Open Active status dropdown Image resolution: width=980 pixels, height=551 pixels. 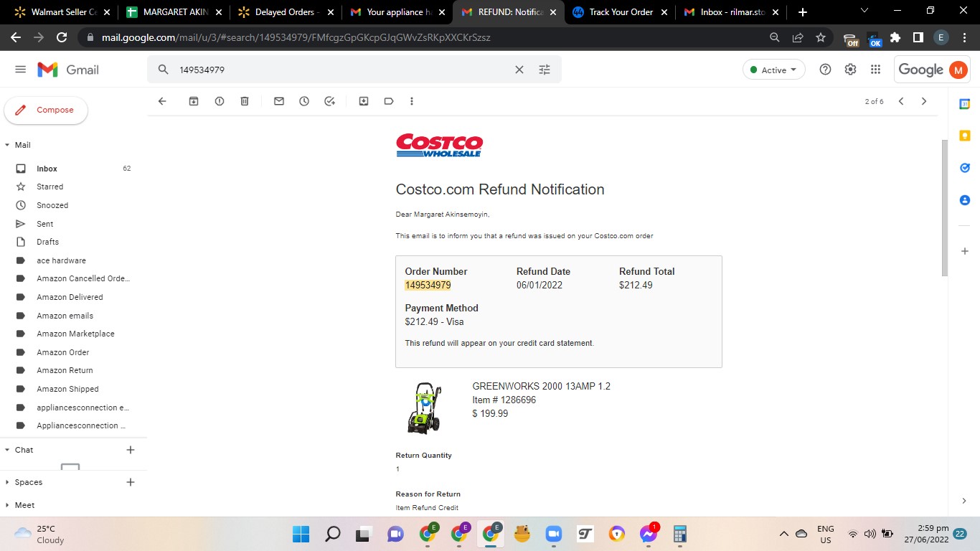773,70
